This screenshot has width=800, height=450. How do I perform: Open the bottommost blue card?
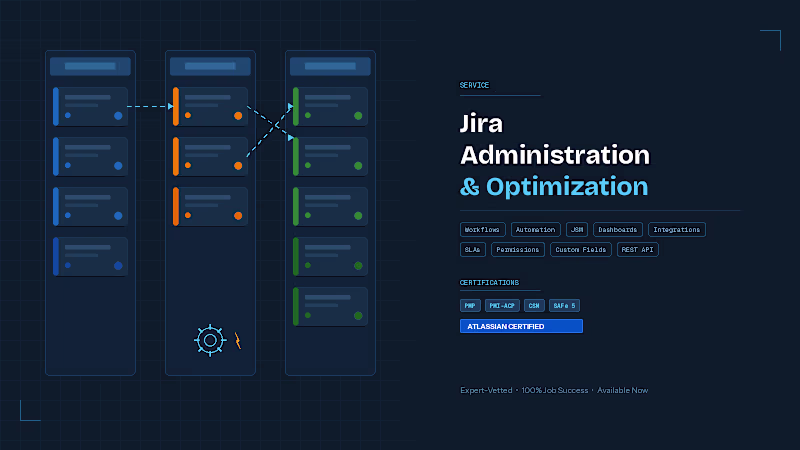coord(90,257)
